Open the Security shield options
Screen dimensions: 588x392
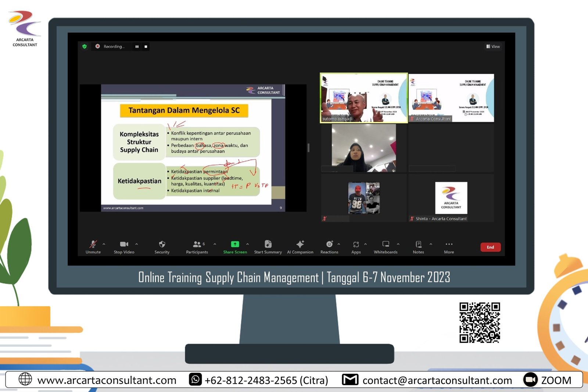point(162,247)
